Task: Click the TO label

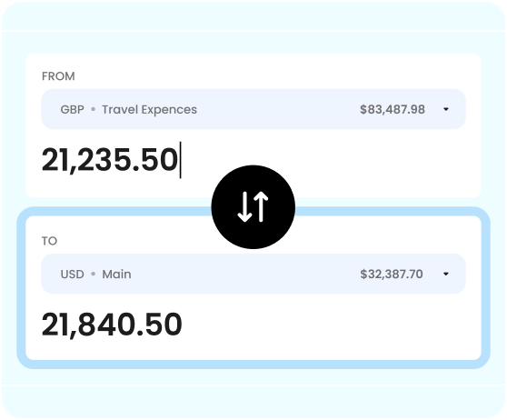Action: [49, 241]
